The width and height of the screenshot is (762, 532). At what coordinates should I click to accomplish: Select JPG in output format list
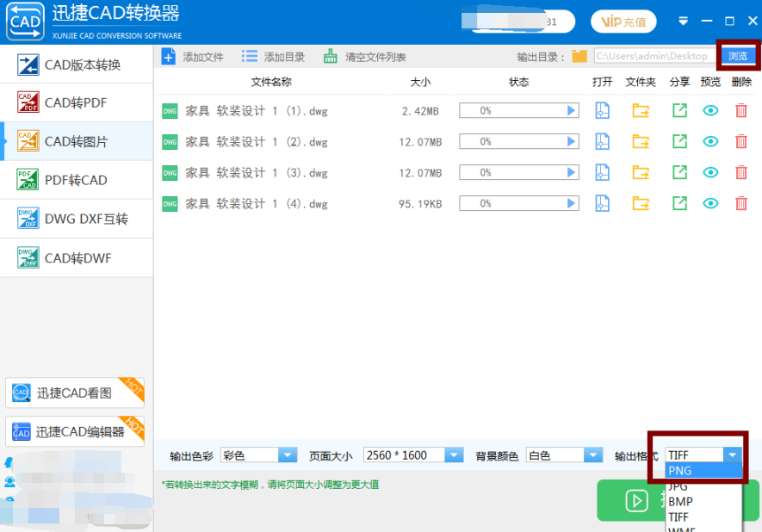coord(703,486)
